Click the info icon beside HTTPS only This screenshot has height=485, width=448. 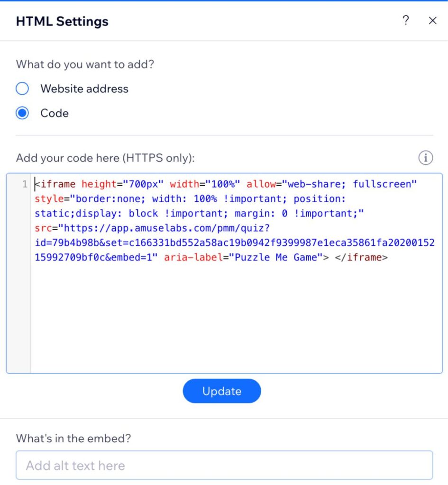(x=425, y=158)
